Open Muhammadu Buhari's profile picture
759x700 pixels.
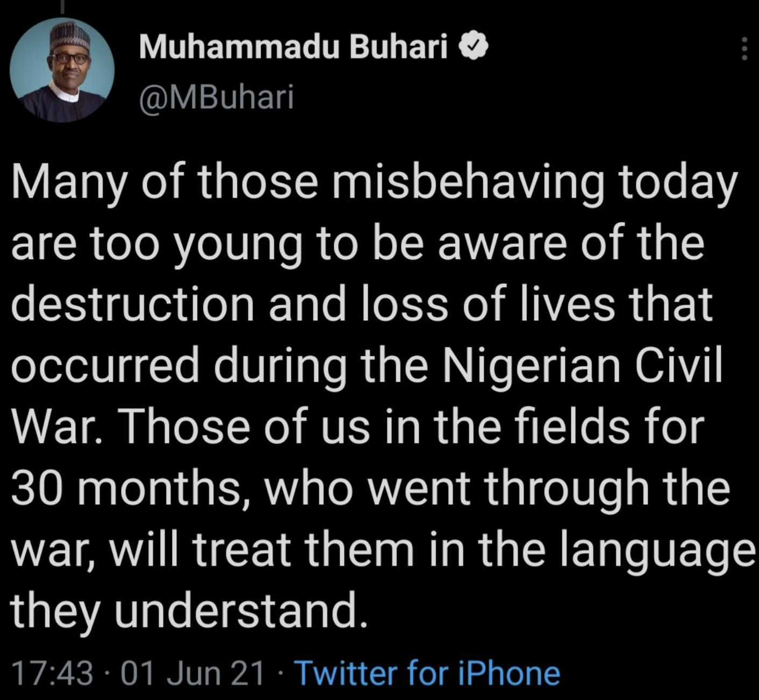click(x=62, y=70)
